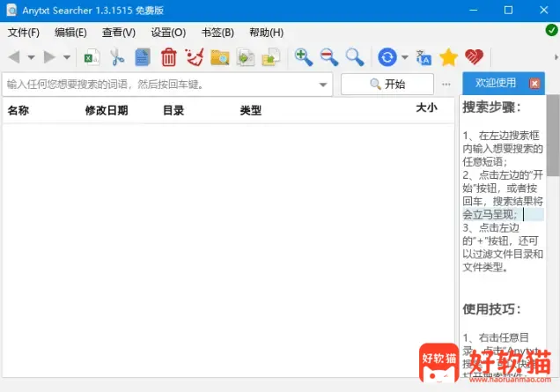
Task: Click the 开始 search button
Action: click(387, 85)
